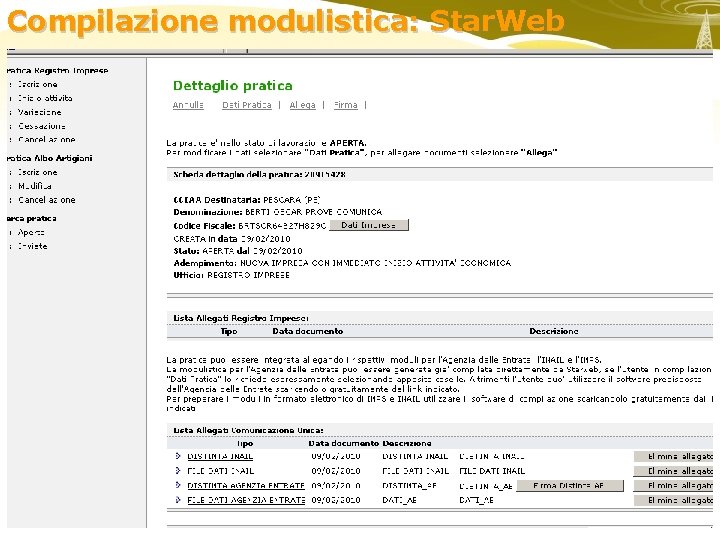Image resolution: width=720 pixels, height=540 pixels.
Task: Click the Adempimento line text
Action: (342, 263)
